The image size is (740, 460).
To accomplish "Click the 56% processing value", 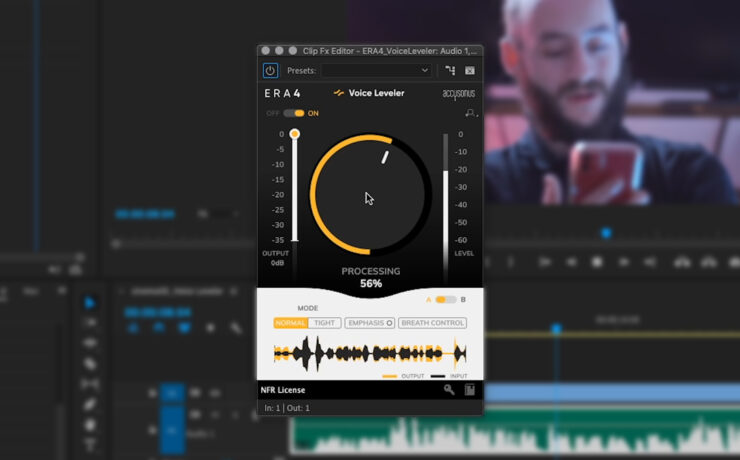I will [371, 284].
